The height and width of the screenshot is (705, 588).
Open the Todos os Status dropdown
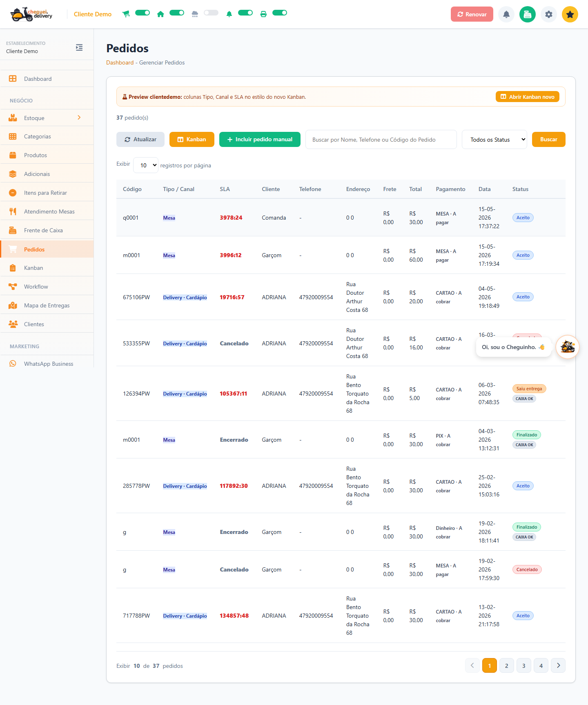[494, 140]
